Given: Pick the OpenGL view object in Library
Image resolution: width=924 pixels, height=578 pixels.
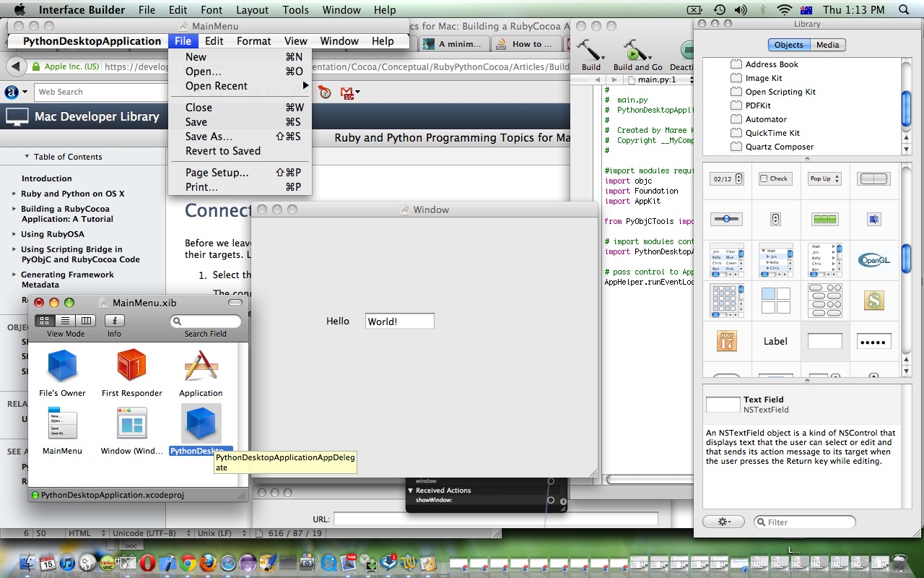Looking at the screenshot, I should [873, 260].
